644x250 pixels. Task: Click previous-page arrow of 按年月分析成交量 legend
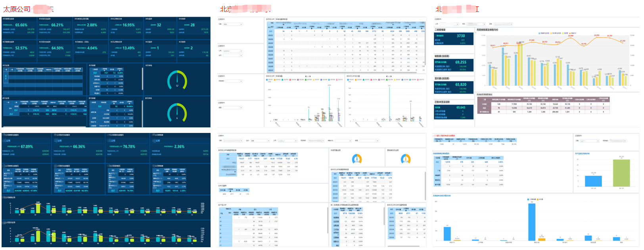click(387, 76)
